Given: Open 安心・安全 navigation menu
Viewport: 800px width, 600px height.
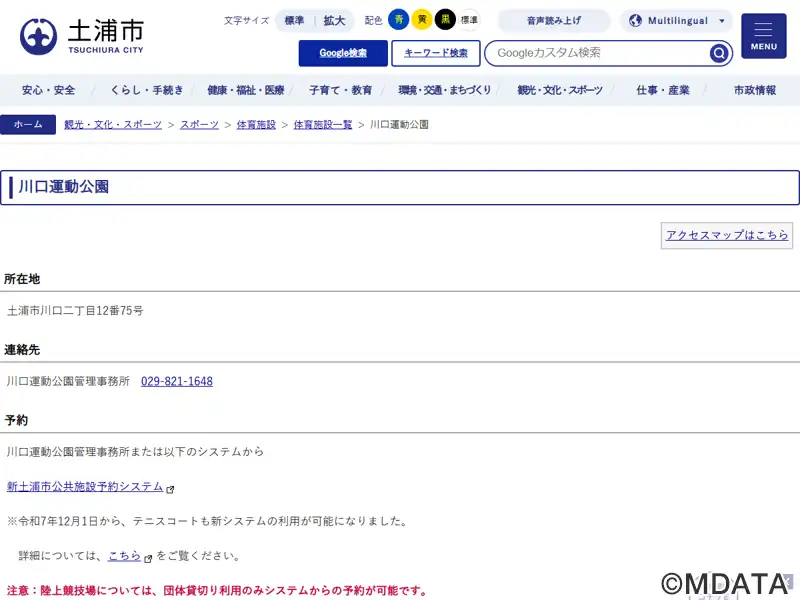Looking at the screenshot, I should point(48,90).
